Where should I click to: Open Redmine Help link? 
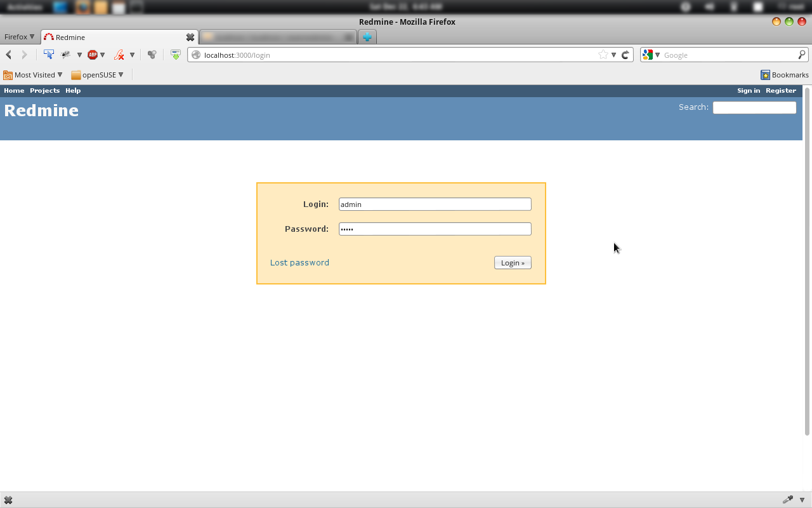click(x=73, y=91)
